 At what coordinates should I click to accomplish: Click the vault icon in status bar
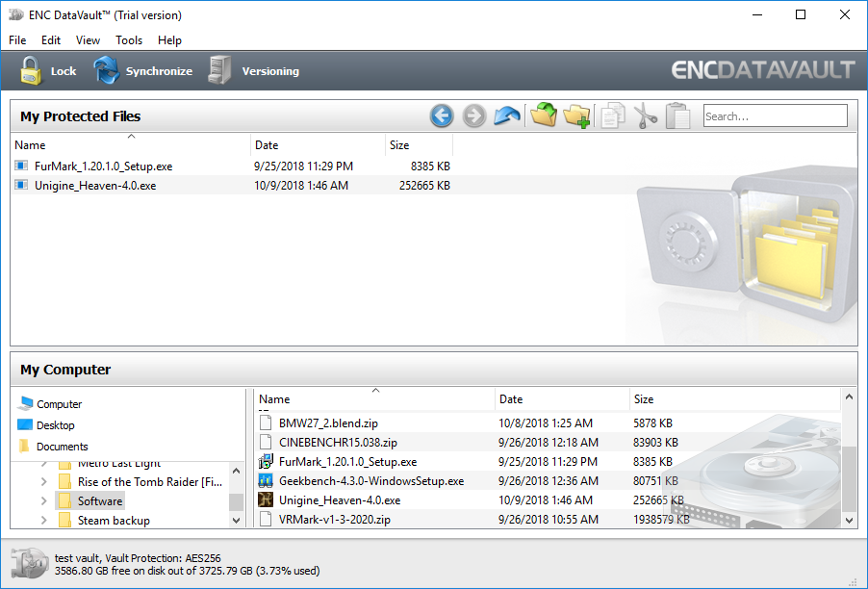(29, 564)
